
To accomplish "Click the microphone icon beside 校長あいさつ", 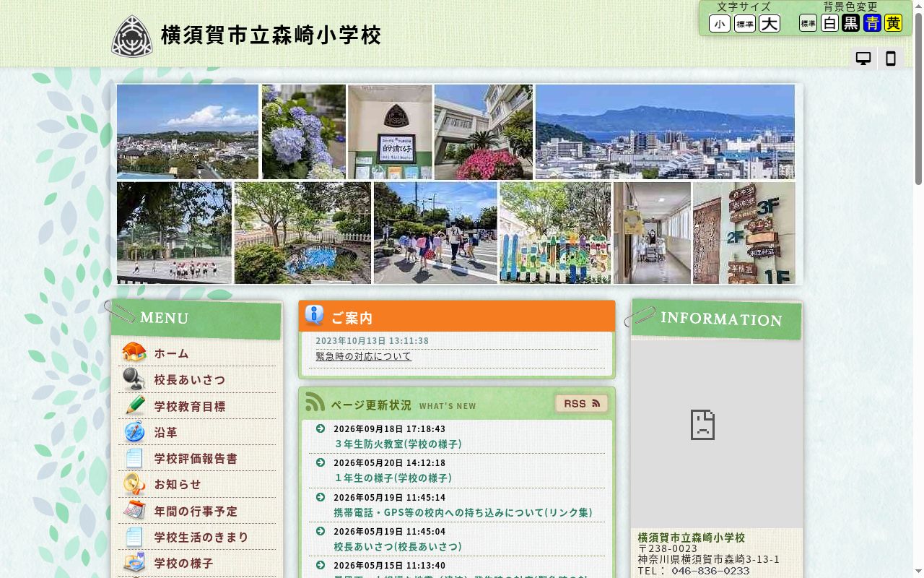I will [x=134, y=379].
